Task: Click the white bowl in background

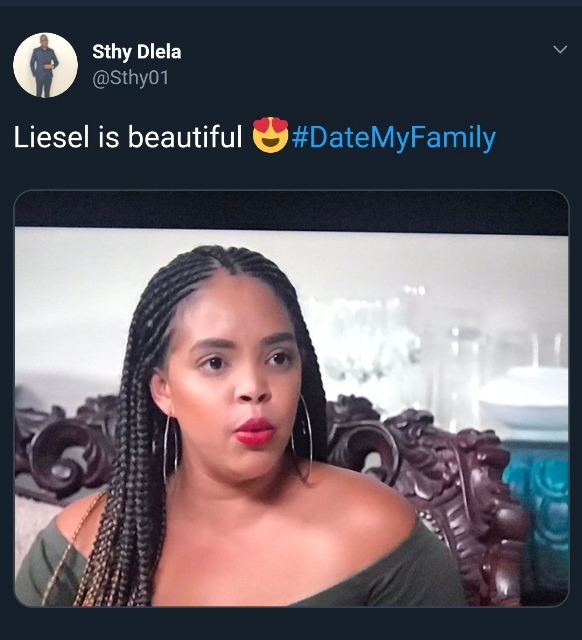Action: pos(524,398)
